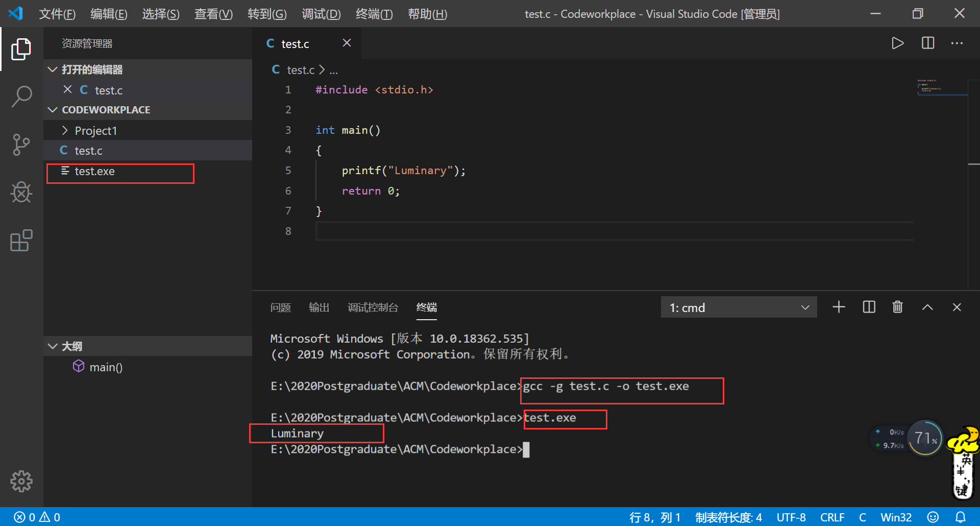Image resolution: width=980 pixels, height=526 pixels.
Task: Open the Manage gear icon at bottom left
Action: tap(21, 481)
